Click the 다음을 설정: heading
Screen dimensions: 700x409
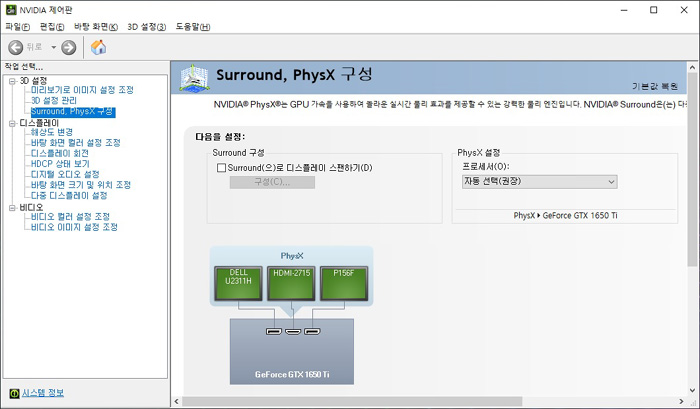tap(220, 137)
